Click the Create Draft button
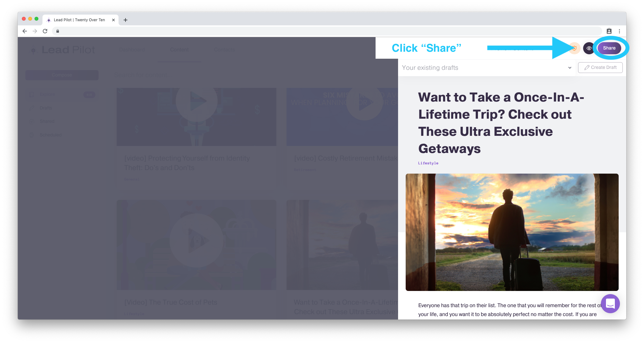Screen dimensions: 644x343 pos(600,68)
